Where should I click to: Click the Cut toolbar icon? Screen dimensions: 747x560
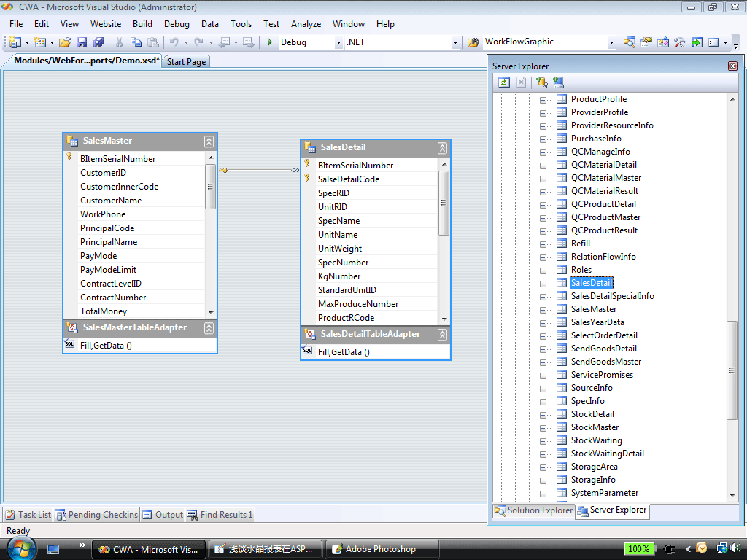119,42
